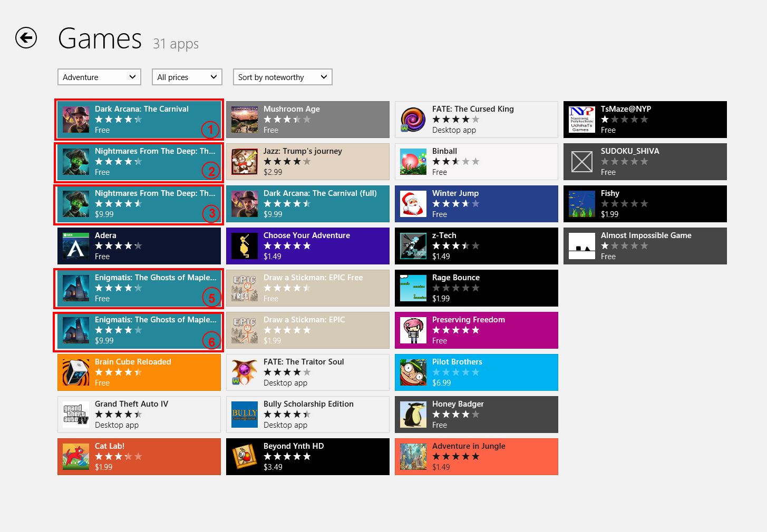Click the Pilot Brothers title

tap(457, 362)
